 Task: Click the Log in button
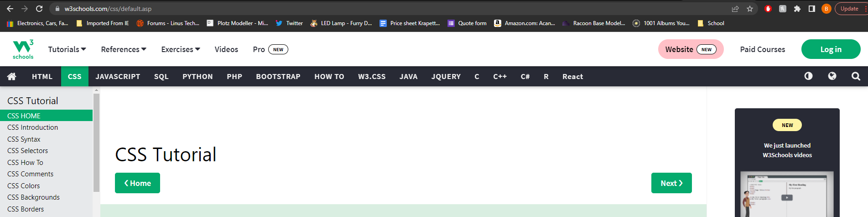coord(831,49)
